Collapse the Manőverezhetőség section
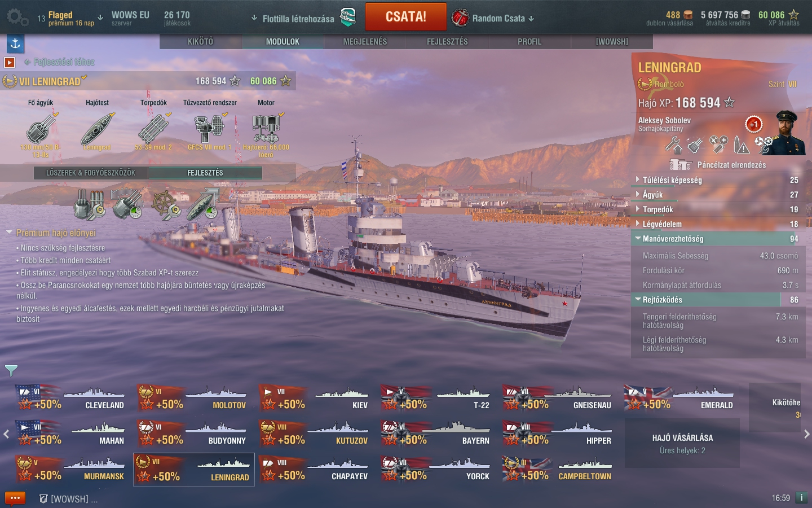Viewport: 812px width, 508px height. pos(716,239)
